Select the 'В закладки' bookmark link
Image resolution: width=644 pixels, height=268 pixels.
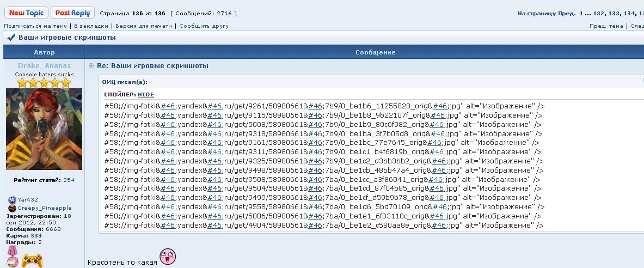91,26
